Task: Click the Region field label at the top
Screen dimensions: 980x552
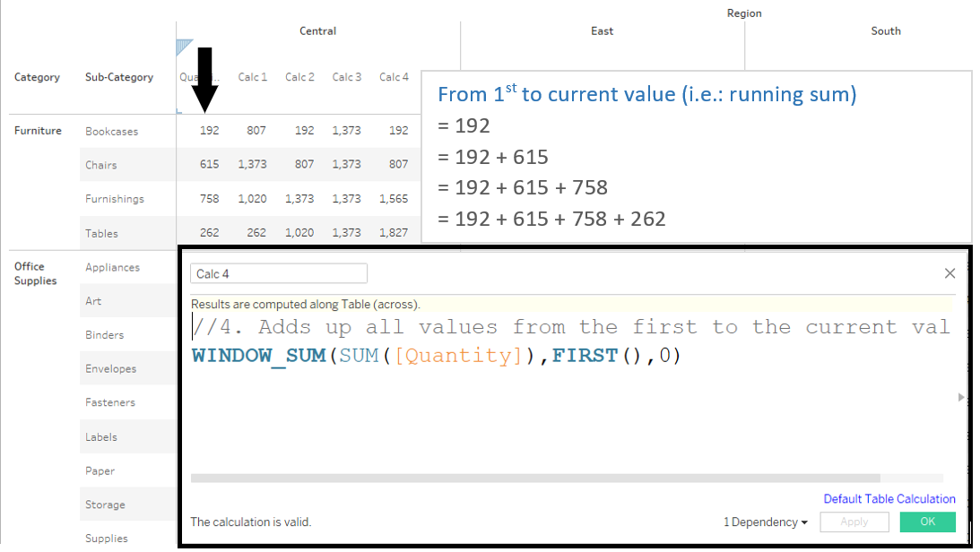Action: coord(742,13)
